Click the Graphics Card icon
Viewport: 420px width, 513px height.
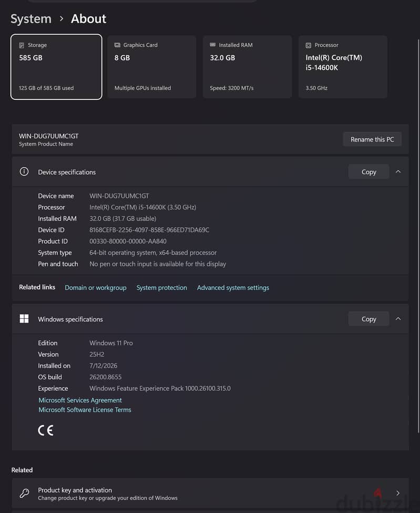point(117,45)
